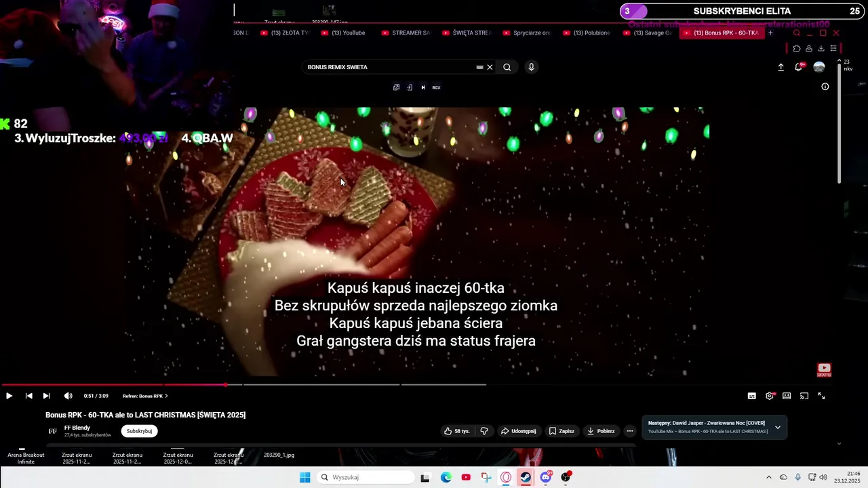Click the RGX toolbar button
Viewport: 868px width, 488px height.
pos(436,87)
